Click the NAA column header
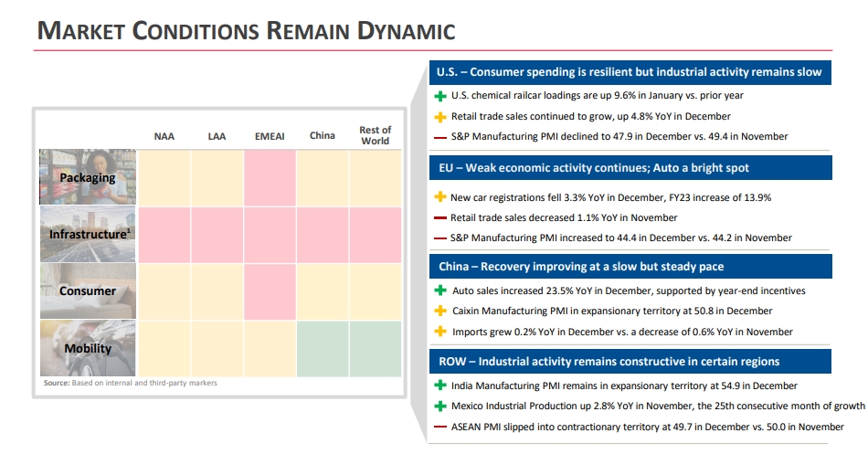This screenshot has width=868, height=454. click(x=164, y=136)
